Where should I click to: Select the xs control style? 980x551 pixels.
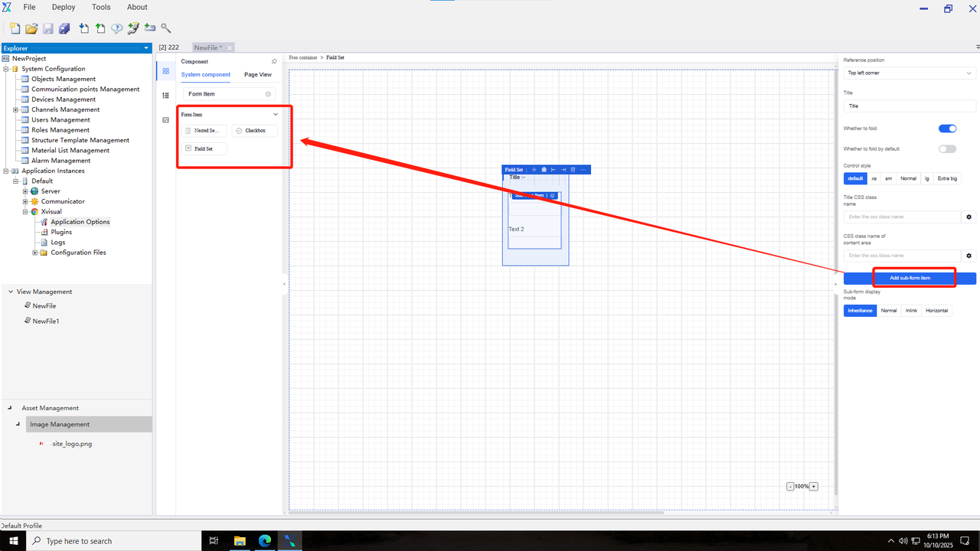(x=874, y=178)
